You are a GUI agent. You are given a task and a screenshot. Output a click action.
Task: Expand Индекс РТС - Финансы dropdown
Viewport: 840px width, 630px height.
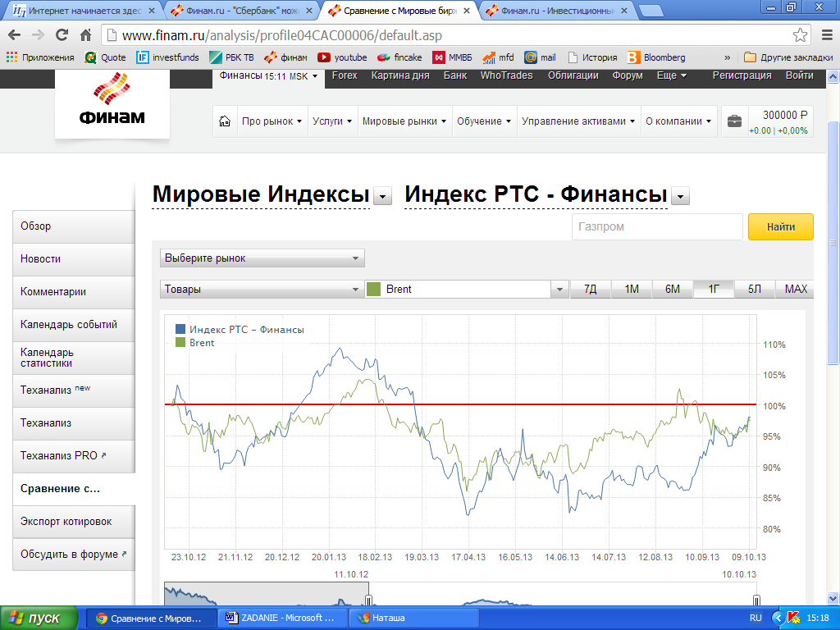pyautogui.click(x=680, y=197)
